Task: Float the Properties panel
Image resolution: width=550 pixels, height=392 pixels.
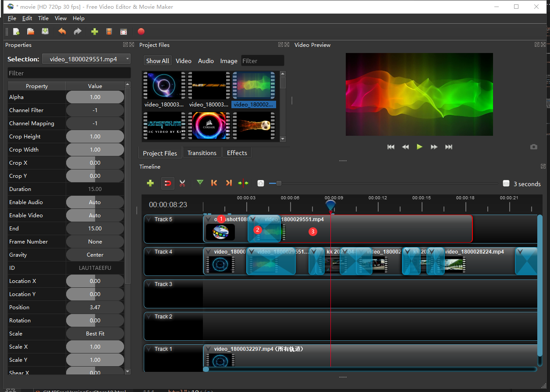Action: click(x=126, y=45)
